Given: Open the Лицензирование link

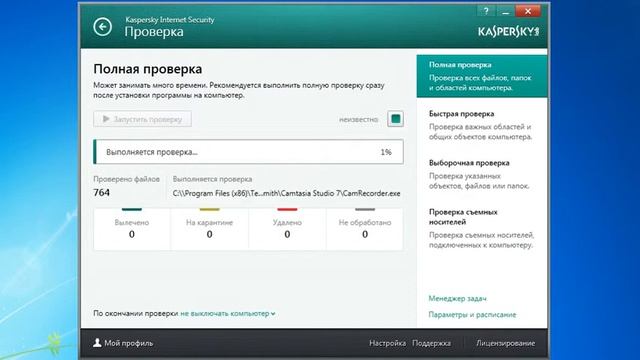Looking at the screenshot, I should 505,343.
